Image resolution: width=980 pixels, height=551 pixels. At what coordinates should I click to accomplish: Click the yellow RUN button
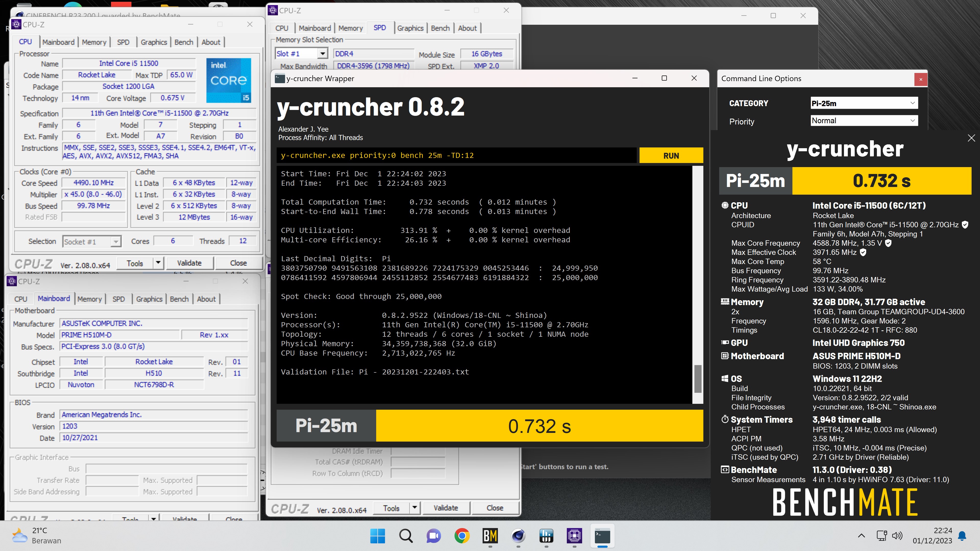coord(671,156)
